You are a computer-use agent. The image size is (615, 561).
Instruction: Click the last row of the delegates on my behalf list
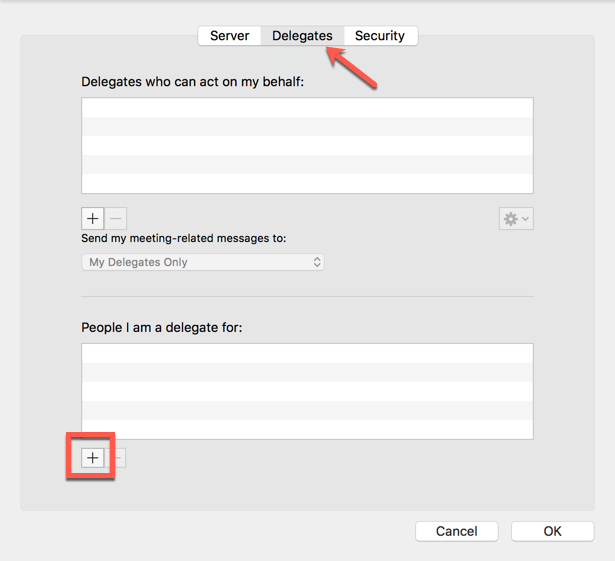(308, 183)
